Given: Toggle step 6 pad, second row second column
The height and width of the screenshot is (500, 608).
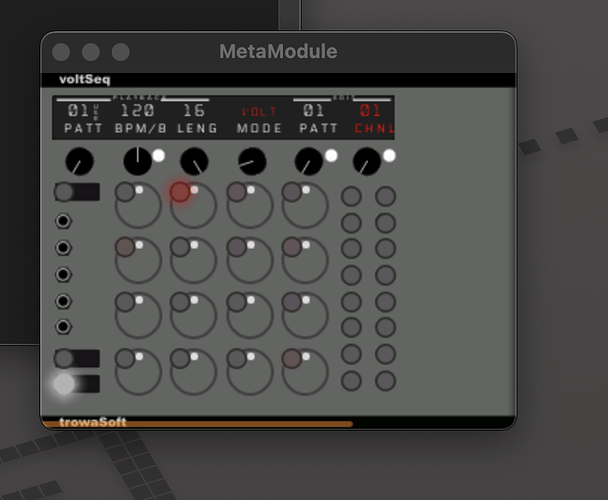Looking at the screenshot, I should (180, 247).
